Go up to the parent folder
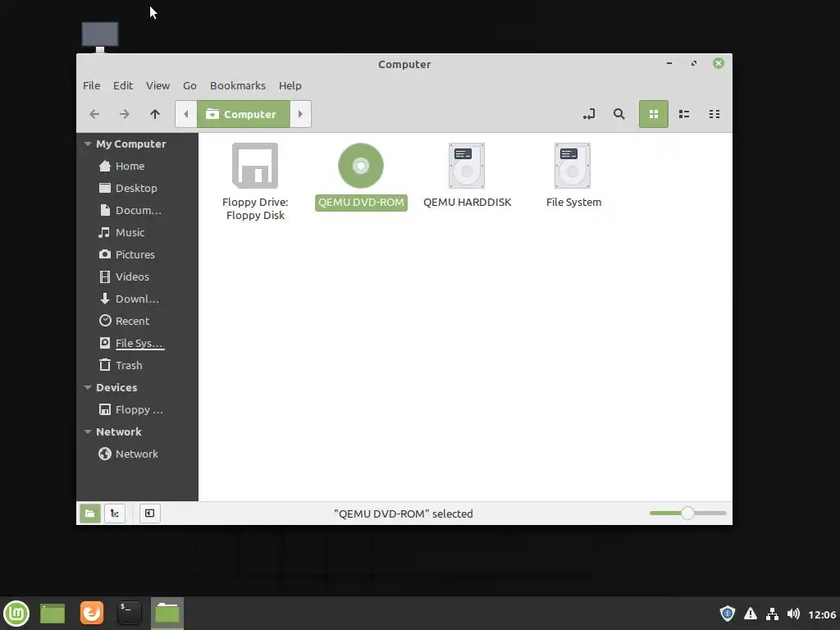Image resolution: width=840 pixels, height=630 pixels. (155, 114)
